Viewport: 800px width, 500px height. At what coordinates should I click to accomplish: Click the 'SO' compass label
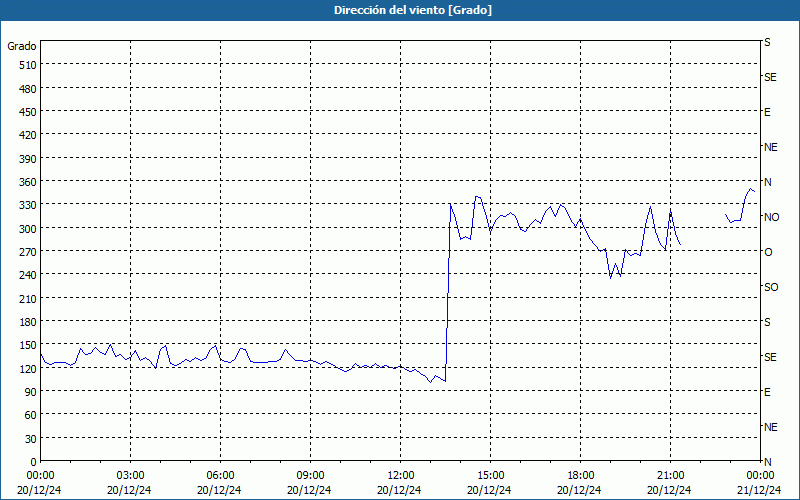(x=771, y=287)
